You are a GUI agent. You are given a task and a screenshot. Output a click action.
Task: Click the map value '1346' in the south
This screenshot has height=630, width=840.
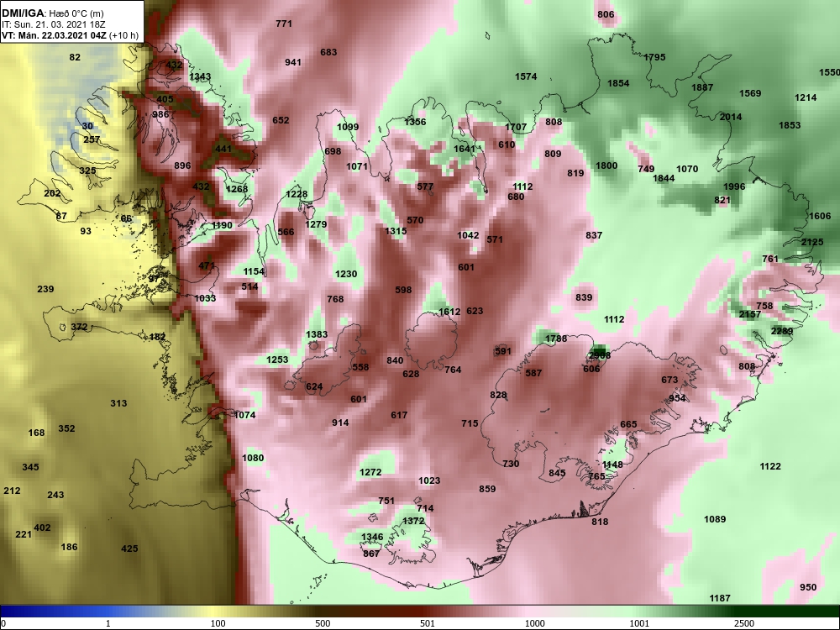(372, 538)
